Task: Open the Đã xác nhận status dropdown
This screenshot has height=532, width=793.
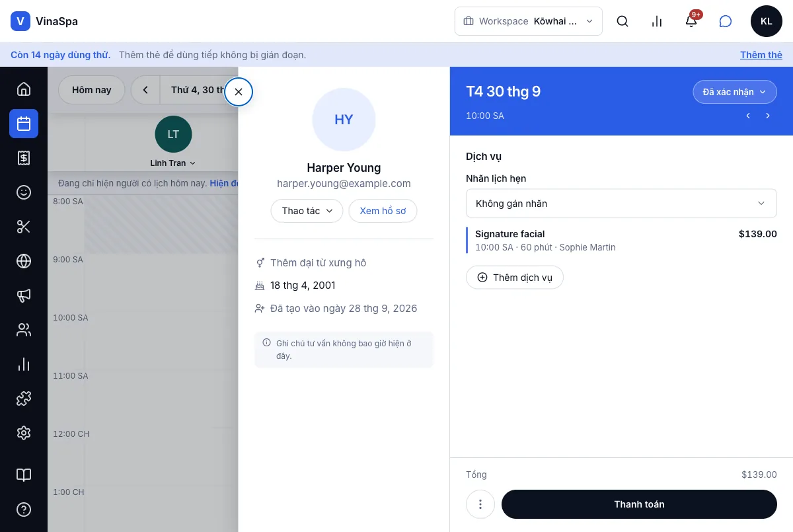Action: point(735,92)
